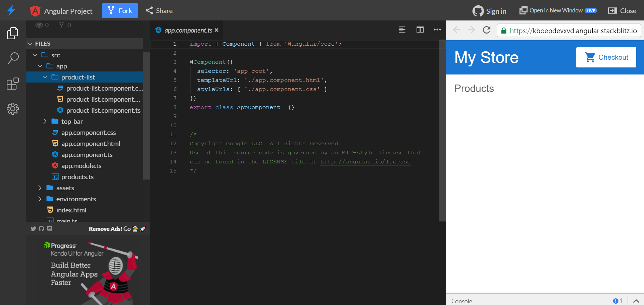Refresh the preview browser pane
Viewport: 644px width, 305px height.
click(x=486, y=30)
